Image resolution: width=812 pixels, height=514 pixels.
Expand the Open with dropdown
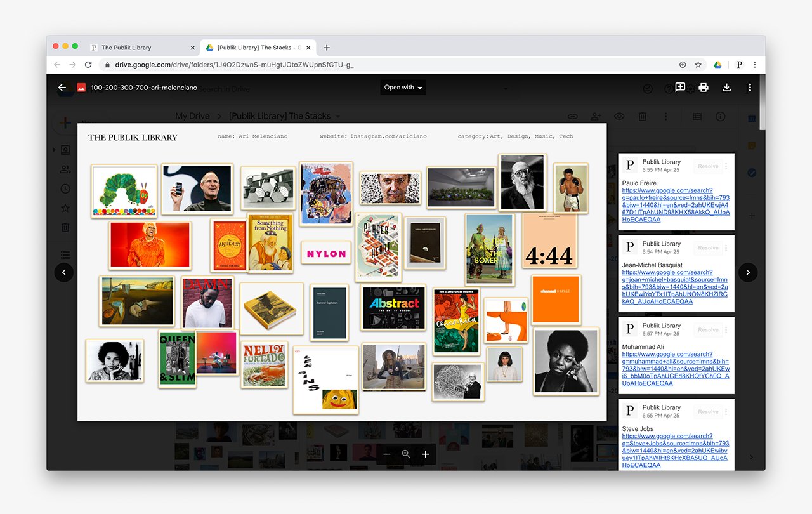coord(403,88)
